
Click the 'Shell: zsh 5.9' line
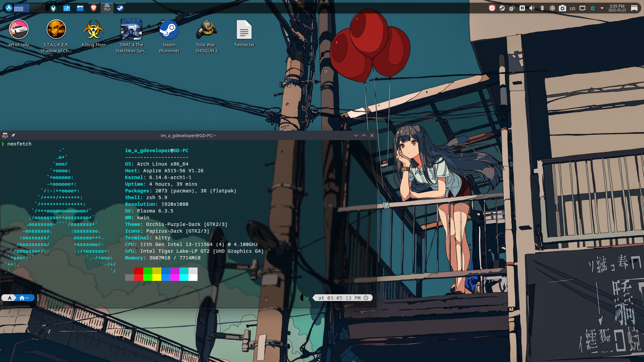146,197
